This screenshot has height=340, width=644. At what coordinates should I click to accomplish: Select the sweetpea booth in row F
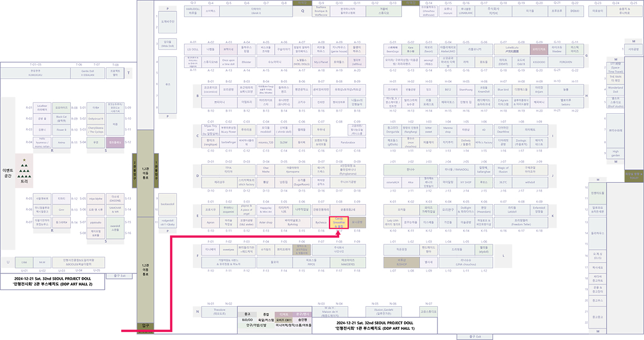(229, 250)
